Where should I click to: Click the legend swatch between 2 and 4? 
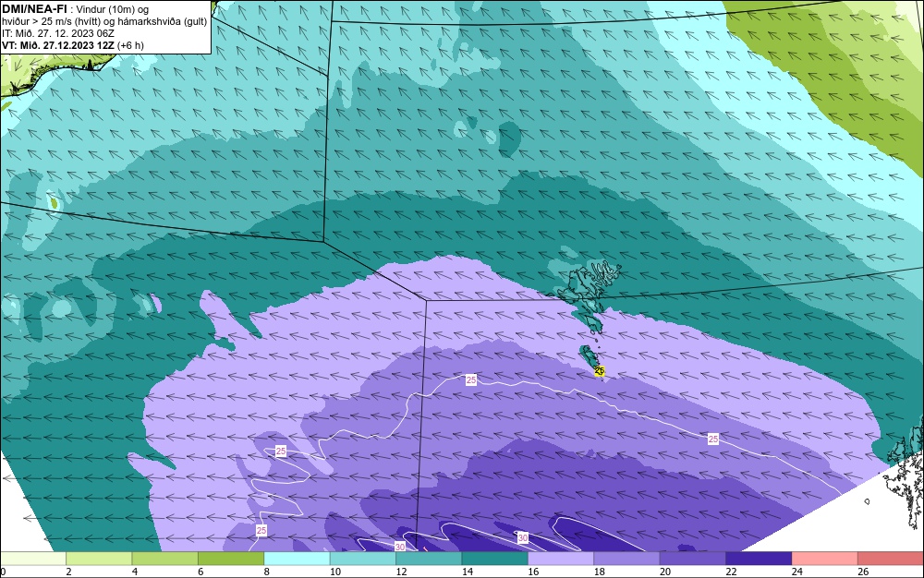coord(99,559)
